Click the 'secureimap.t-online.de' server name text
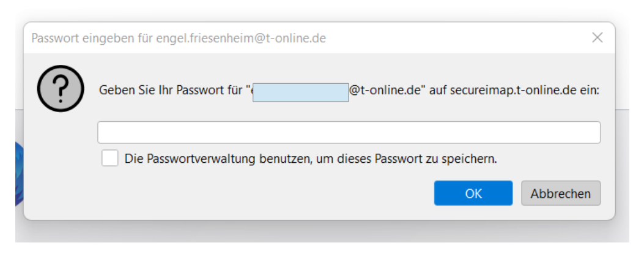Screen dimensions: 644x259 click(511, 90)
